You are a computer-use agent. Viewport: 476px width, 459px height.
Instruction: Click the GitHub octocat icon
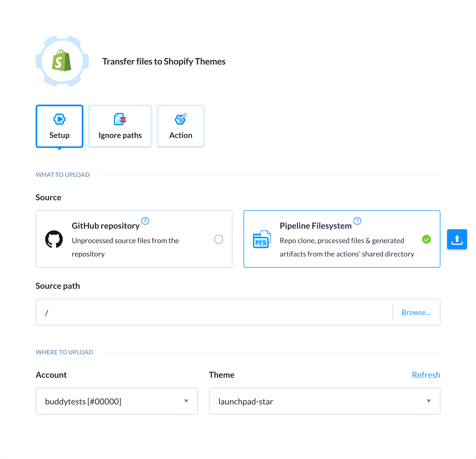click(x=54, y=239)
